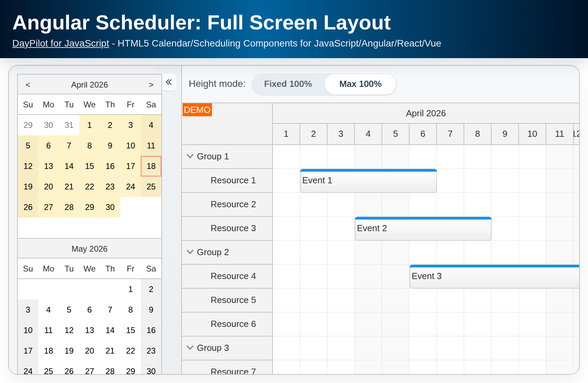Enable the Max 100% height mode
The width and height of the screenshot is (588, 383).
point(360,84)
